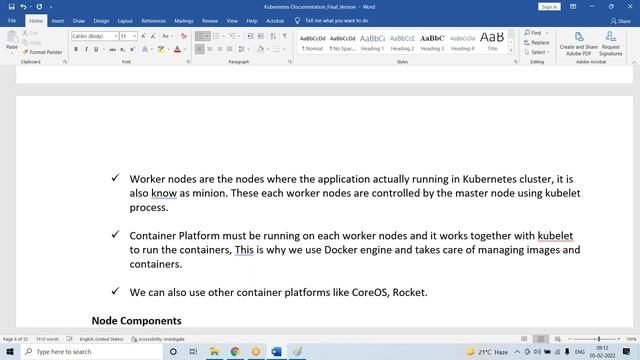Screen dimensions: 640x360
Task: Toggle align left for the paragraph
Action: coord(200,49)
